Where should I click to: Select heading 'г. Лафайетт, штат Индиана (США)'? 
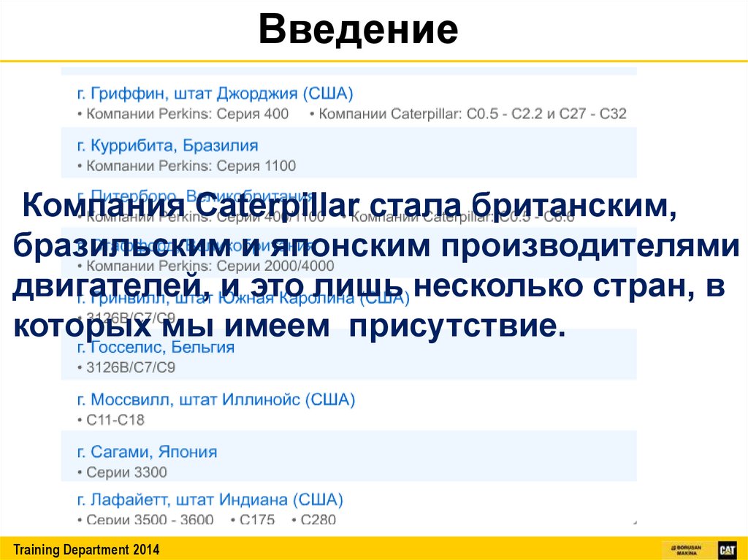pos(210,499)
